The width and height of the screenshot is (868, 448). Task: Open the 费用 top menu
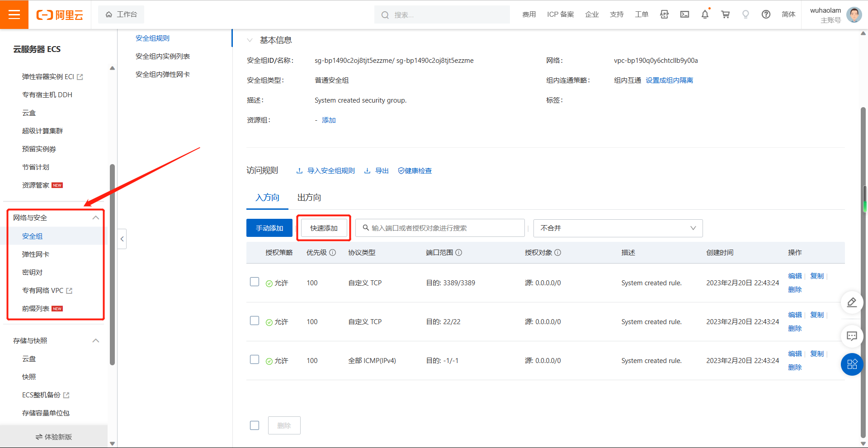coord(529,14)
